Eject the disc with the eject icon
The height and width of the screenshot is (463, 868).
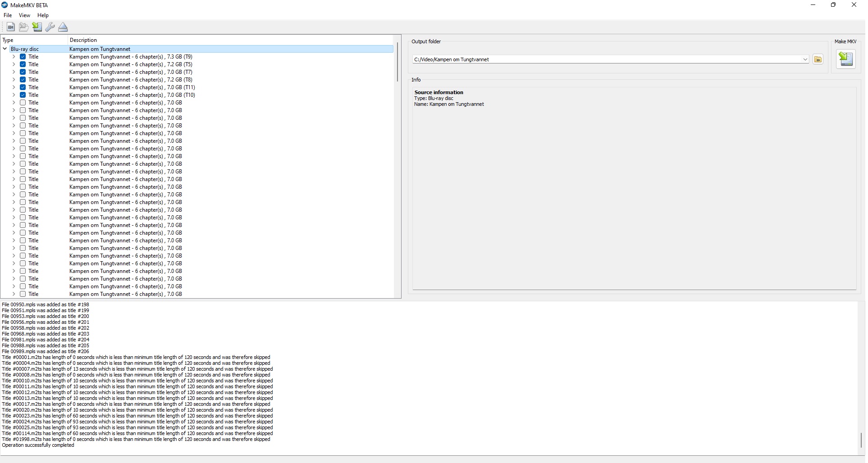click(x=63, y=27)
